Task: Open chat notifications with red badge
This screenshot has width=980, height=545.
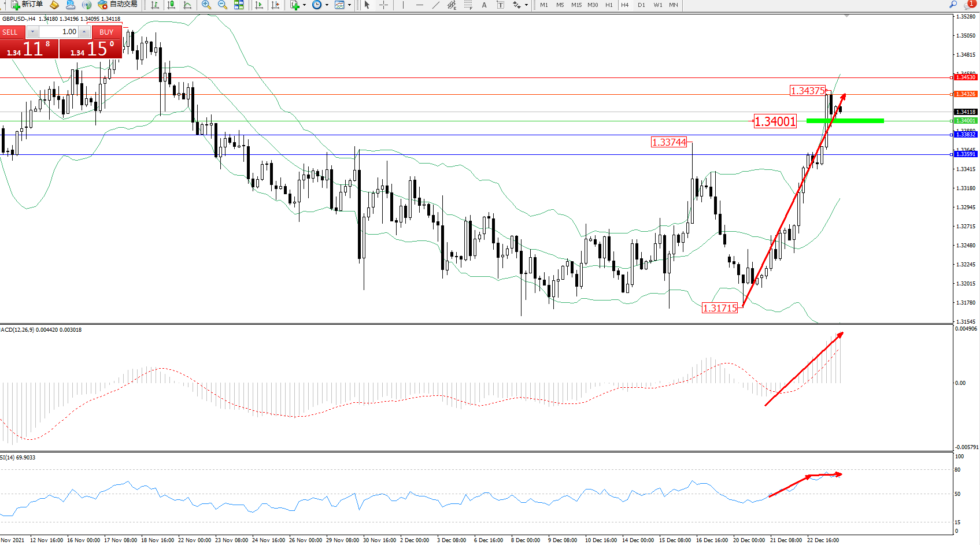Action: [x=970, y=5]
